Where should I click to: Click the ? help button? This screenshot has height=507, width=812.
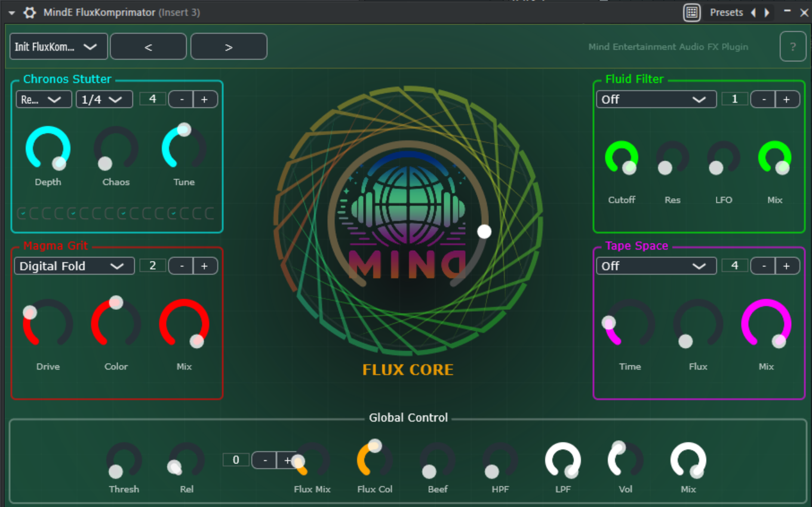click(x=793, y=46)
